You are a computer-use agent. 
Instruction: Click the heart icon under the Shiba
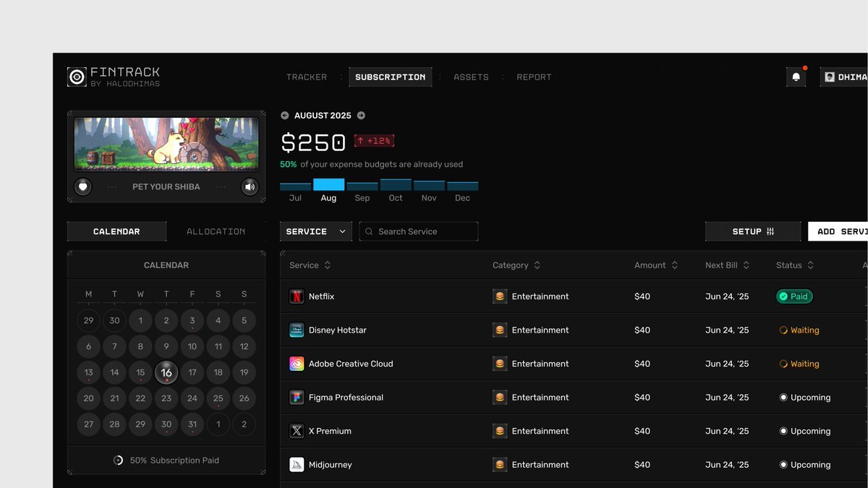(x=83, y=187)
